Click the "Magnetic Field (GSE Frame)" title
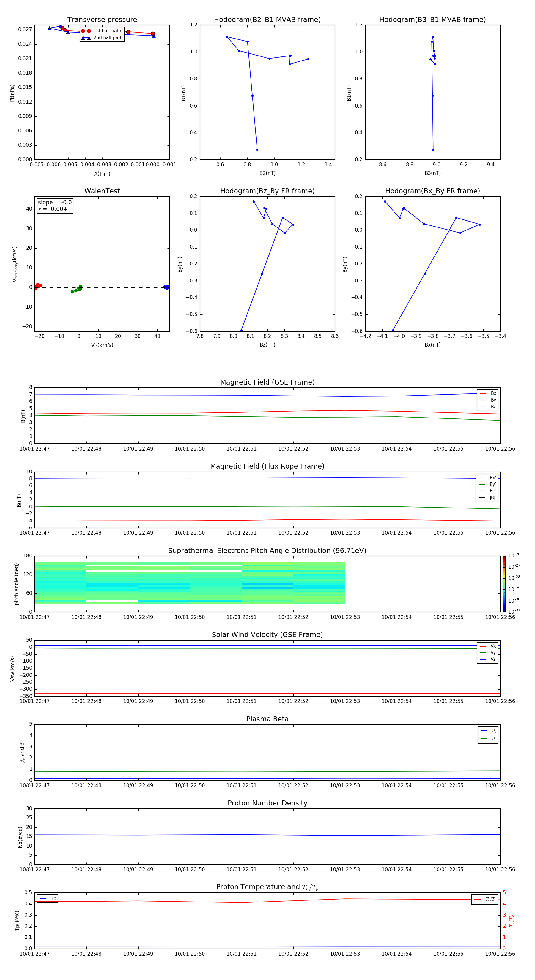535x980 pixels. pyautogui.click(x=267, y=382)
